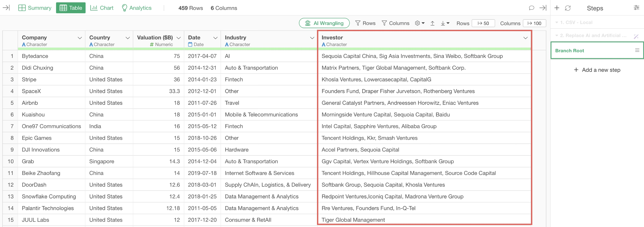This screenshot has height=227, width=644.
Task: Collapse the Steps panel arrow icon
Action: pyautogui.click(x=543, y=8)
